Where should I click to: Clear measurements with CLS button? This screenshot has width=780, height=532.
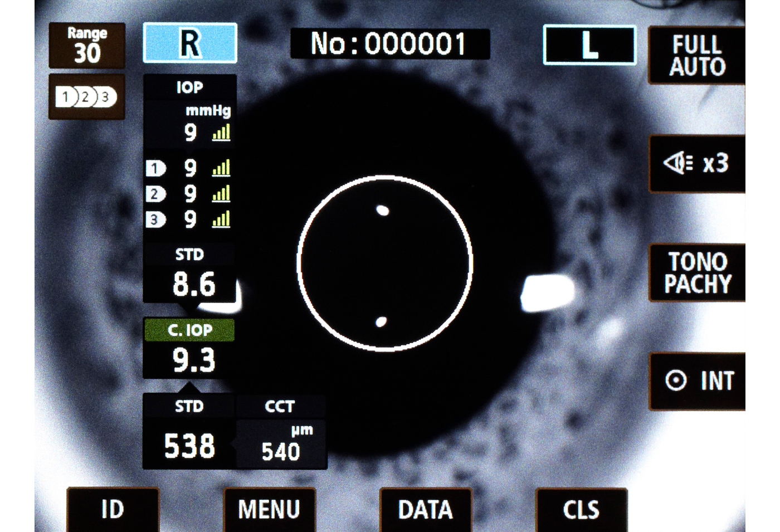pyautogui.click(x=581, y=509)
